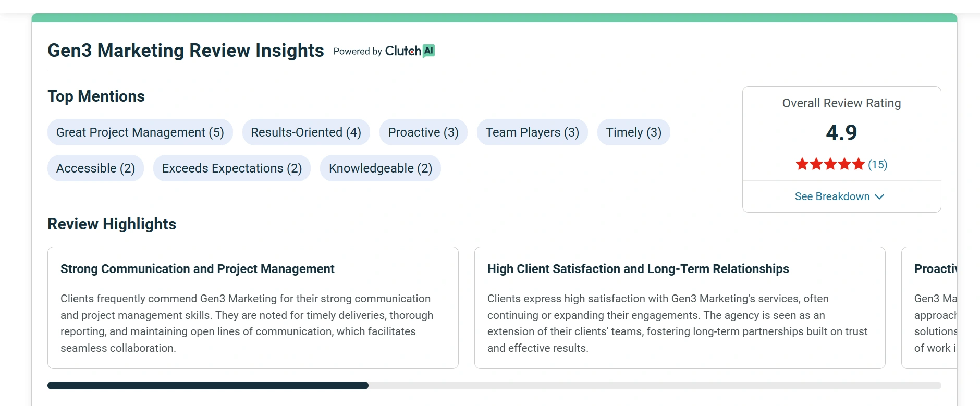980x406 pixels.
Task: Click the Powered by text
Action: 358,51
